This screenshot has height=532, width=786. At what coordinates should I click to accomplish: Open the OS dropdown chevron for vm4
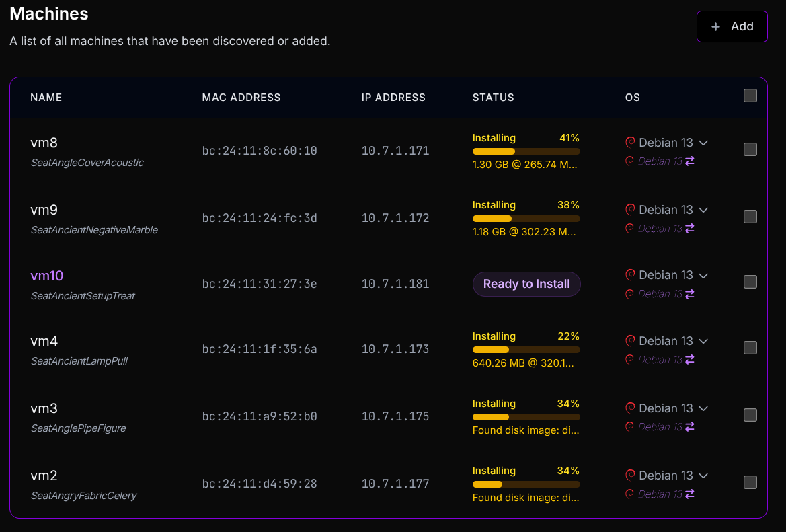pyautogui.click(x=703, y=341)
